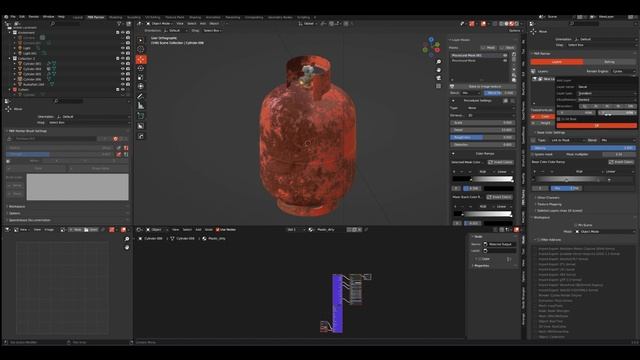
Task: Click the Opacity slider in layer settings
Action: click(x=583, y=148)
